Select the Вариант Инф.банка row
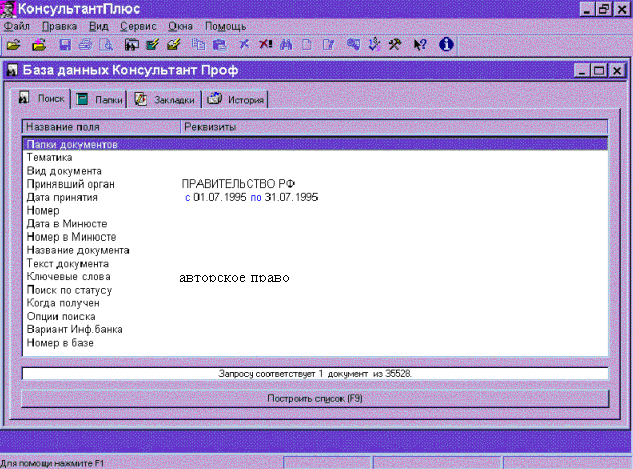Image resolution: width=633 pixels, height=469 pixels. [x=315, y=329]
